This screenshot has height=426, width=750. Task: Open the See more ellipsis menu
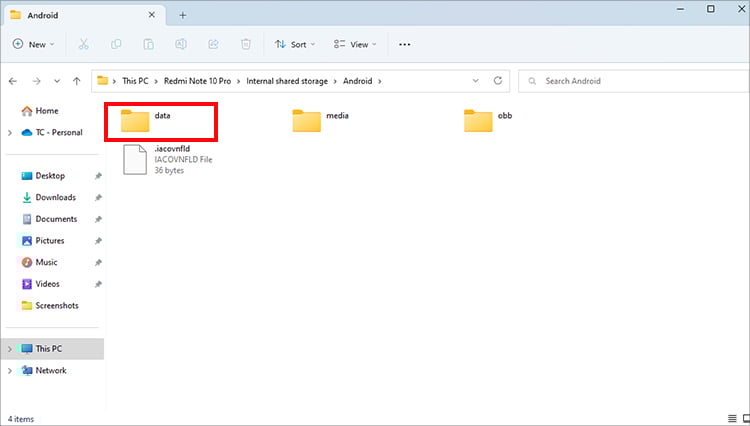tap(405, 44)
